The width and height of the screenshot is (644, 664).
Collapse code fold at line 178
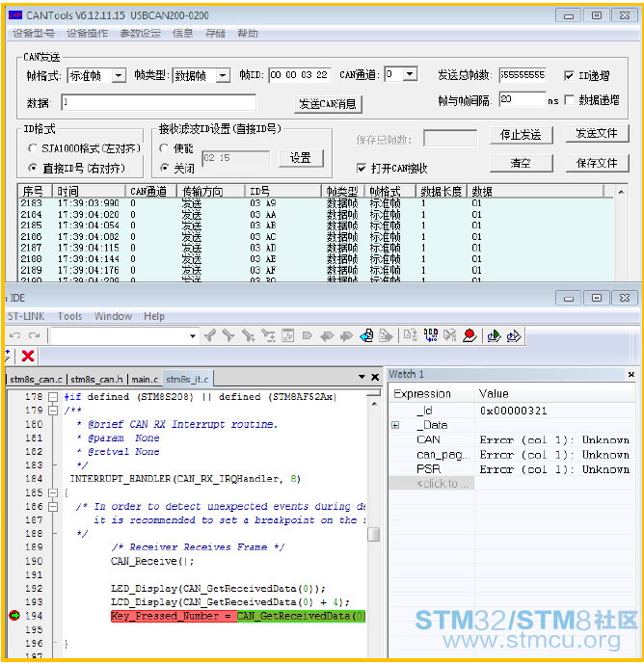pos(53,397)
